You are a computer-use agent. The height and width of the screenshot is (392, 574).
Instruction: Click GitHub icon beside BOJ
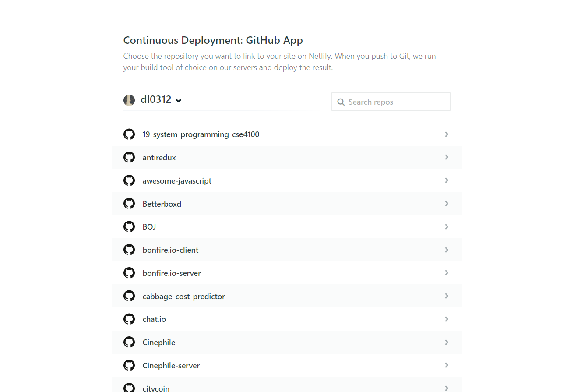pos(129,226)
